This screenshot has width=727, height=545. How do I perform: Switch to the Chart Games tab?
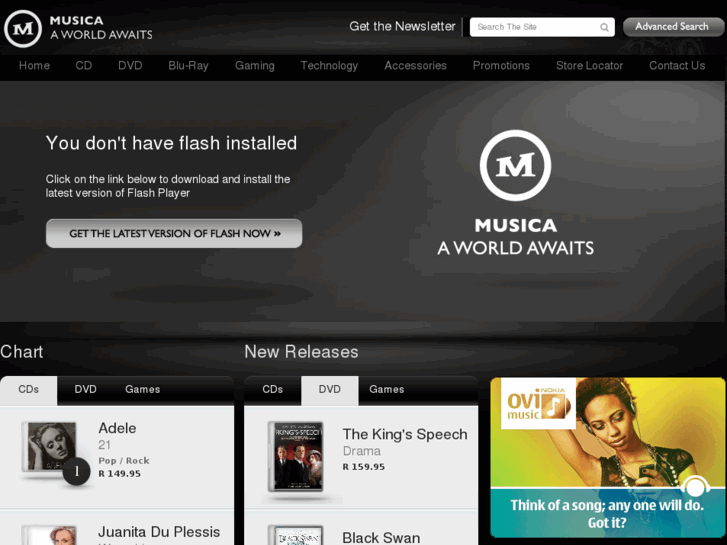(x=142, y=390)
